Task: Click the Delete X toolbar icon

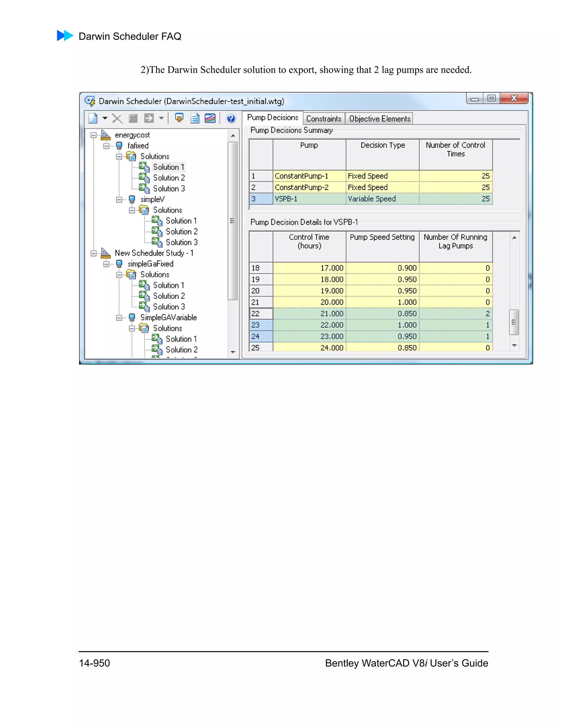Action: pyautogui.click(x=117, y=118)
